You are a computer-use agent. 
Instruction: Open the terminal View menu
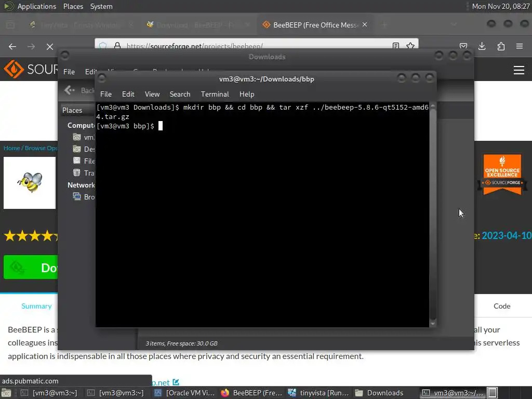coord(152,94)
